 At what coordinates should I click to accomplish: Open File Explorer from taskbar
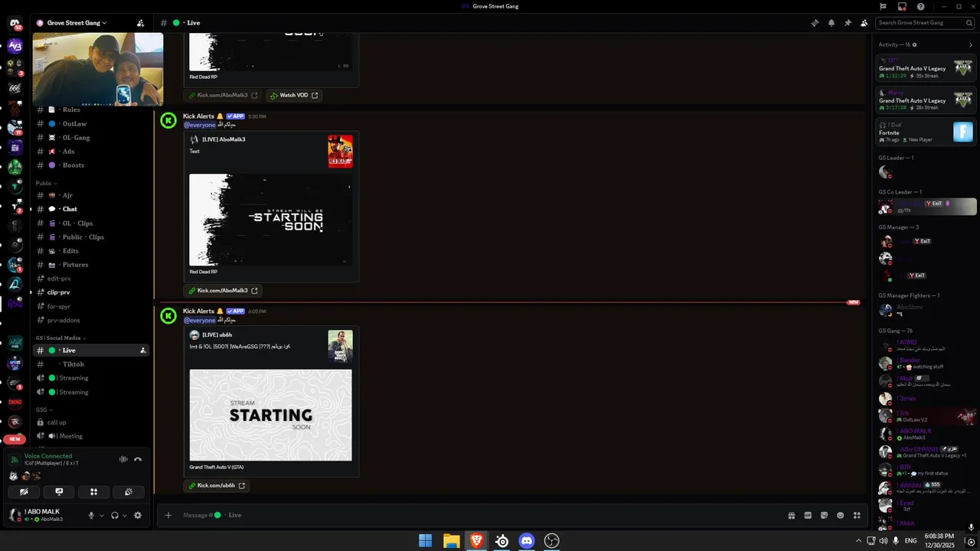pos(451,541)
